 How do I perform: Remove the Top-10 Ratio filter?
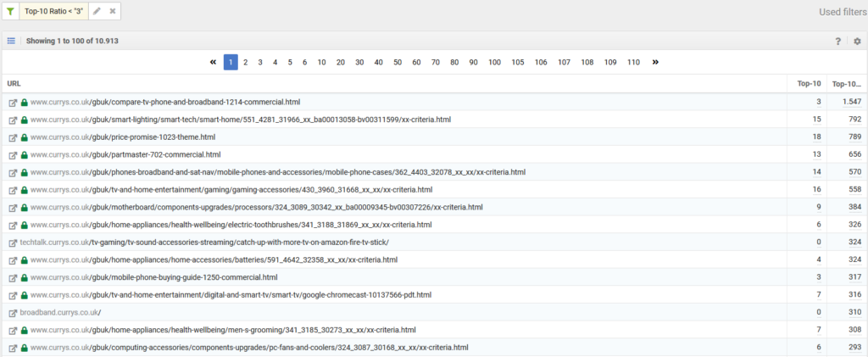point(112,11)
